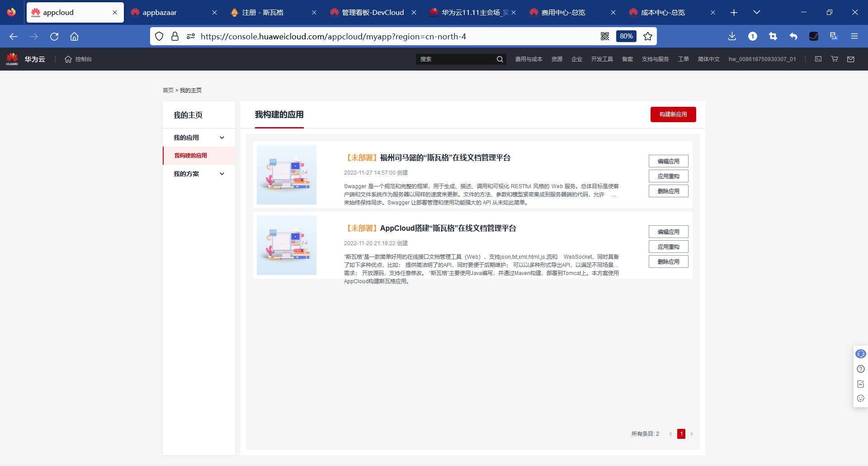Go back to the previous page

coord(14,37)
